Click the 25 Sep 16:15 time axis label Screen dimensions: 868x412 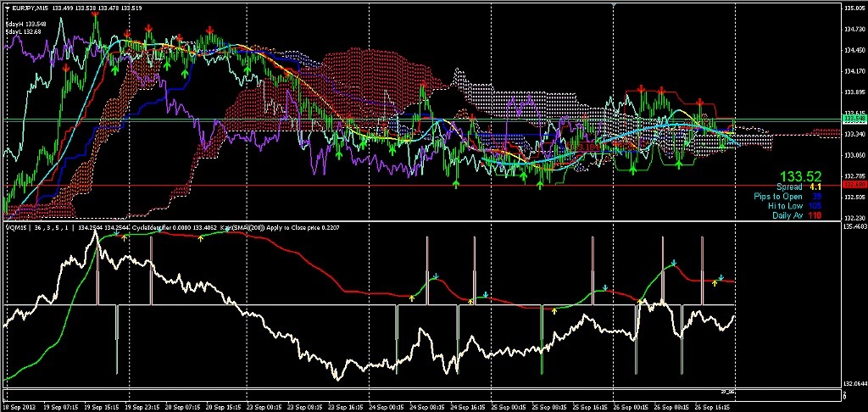[x=589, y=407]
